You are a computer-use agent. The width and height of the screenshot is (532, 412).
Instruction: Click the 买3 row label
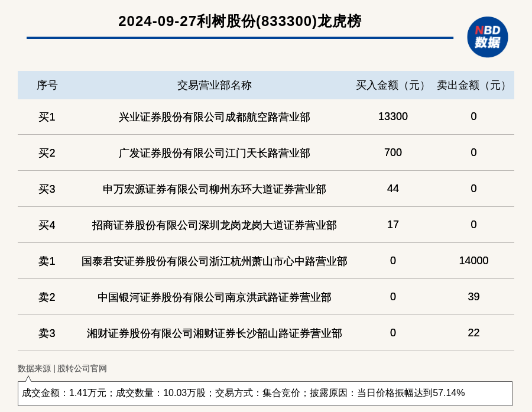(x=47, y=189)
